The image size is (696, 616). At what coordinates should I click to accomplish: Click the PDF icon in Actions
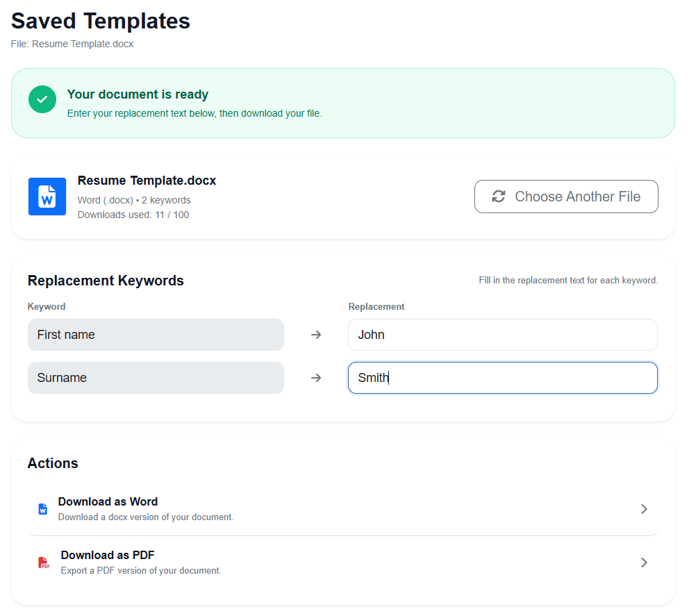point(44,563)
